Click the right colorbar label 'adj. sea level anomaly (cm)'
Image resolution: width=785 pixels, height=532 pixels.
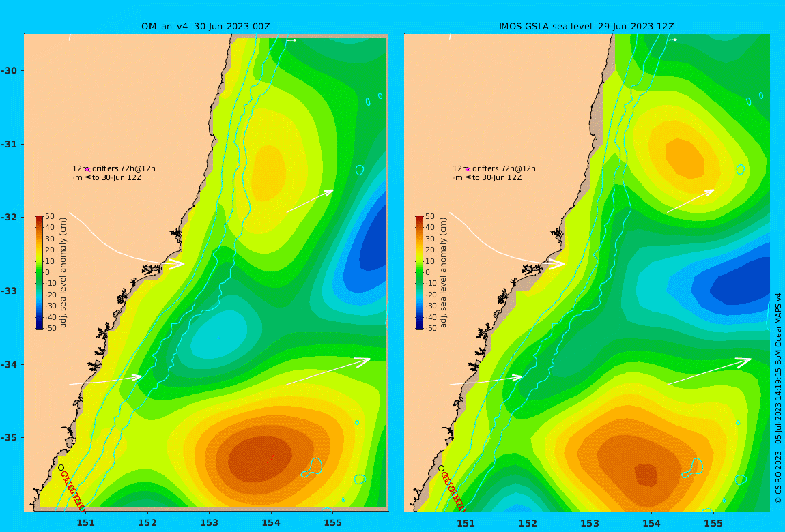pos(442,273)
